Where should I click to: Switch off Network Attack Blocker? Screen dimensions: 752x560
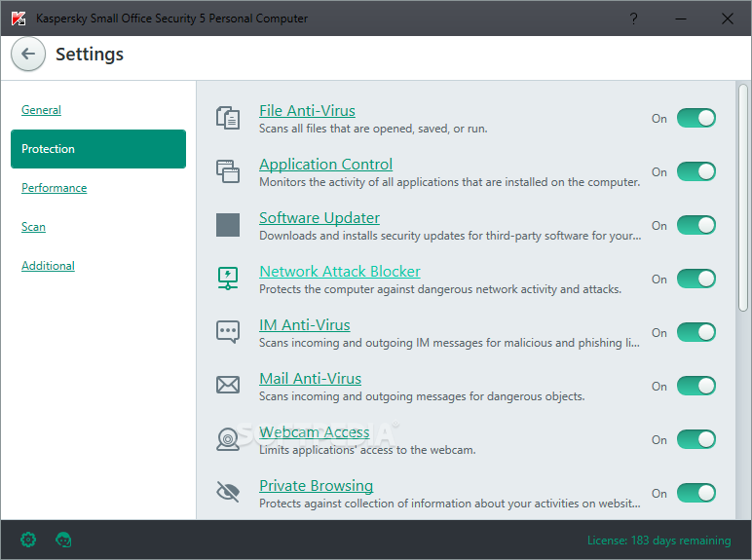(696, 279)
